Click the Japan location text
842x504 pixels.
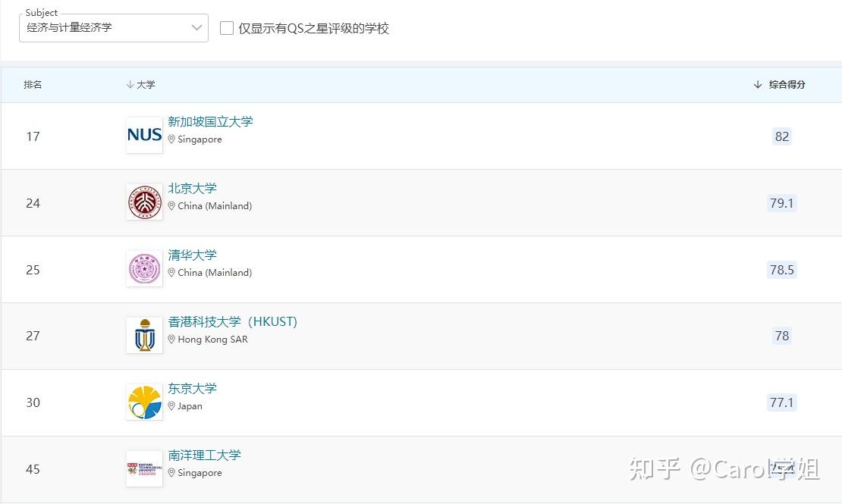[190, 405]
